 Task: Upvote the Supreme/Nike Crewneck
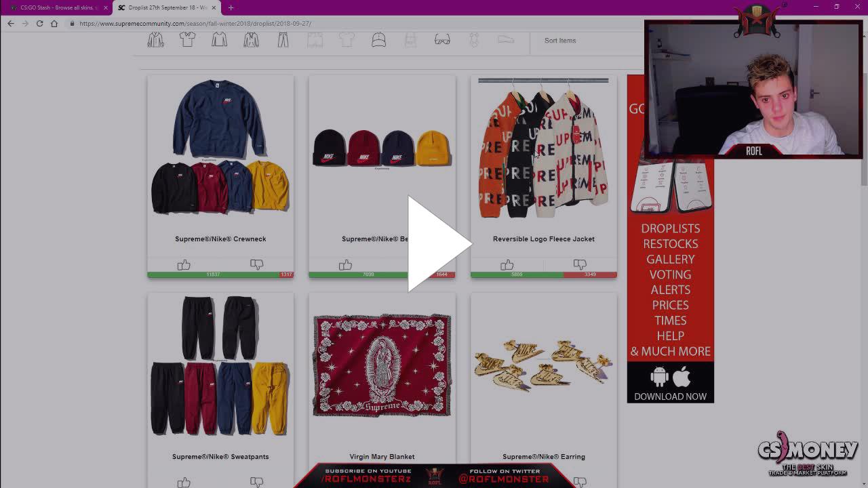tap(184, 264)
